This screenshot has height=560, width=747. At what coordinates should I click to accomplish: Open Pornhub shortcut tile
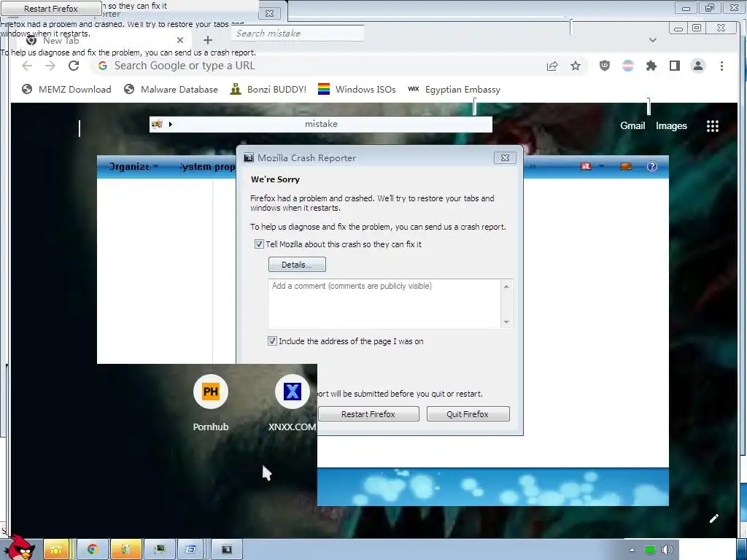[x=211, y=402]
